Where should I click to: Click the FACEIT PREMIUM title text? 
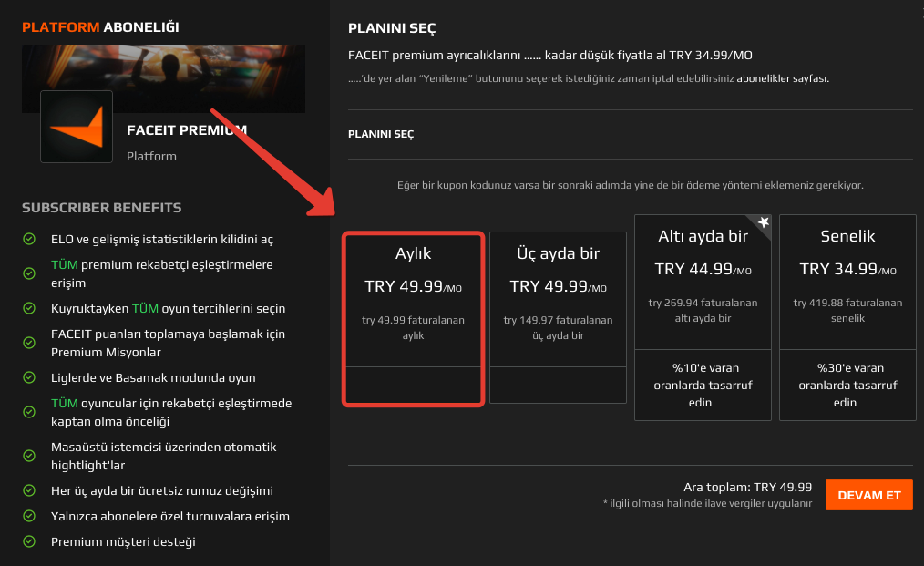coord(187,130)
